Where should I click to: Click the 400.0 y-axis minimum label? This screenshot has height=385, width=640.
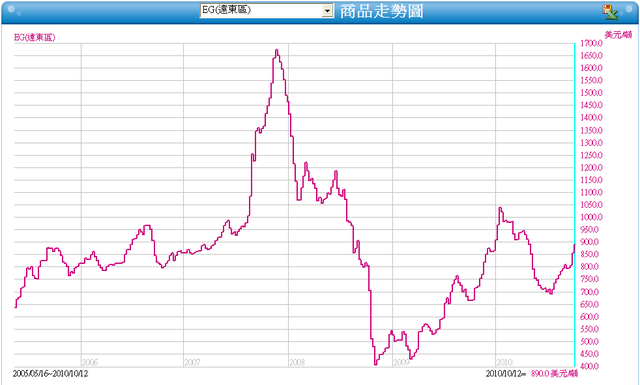click(x=591, y=366)
